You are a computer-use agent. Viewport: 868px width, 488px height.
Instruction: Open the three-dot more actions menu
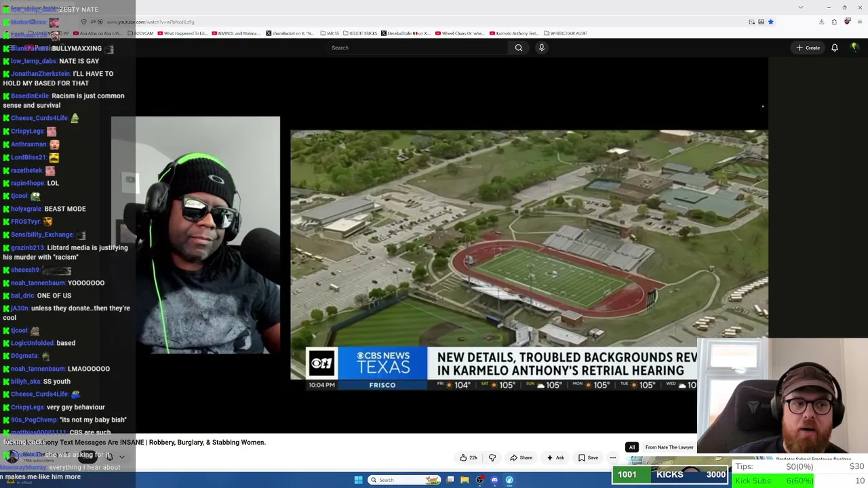click(x=613, y=457)
